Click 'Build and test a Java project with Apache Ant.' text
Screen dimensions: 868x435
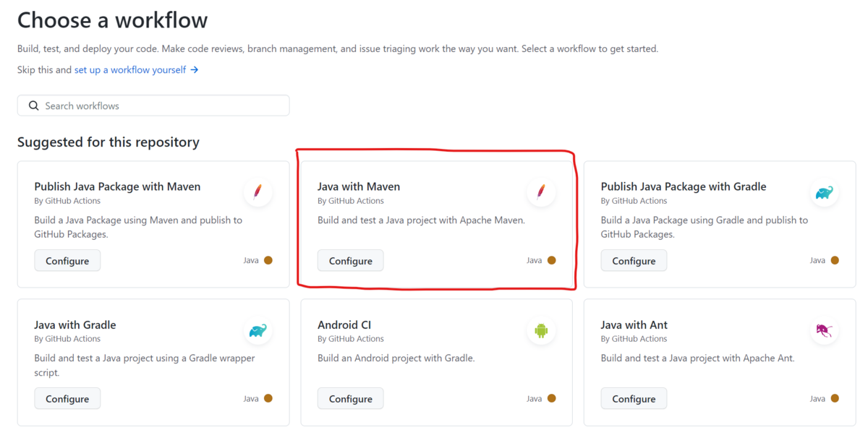tap(698, 358)
